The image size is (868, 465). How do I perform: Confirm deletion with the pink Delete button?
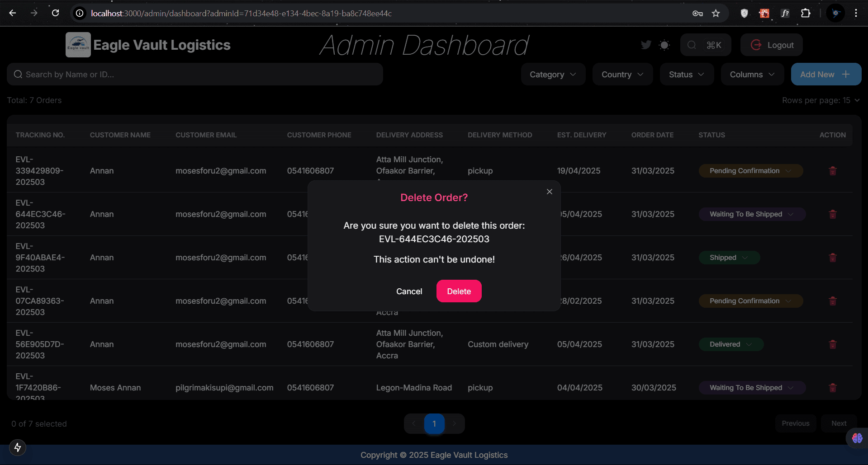(x=459, y=291)
